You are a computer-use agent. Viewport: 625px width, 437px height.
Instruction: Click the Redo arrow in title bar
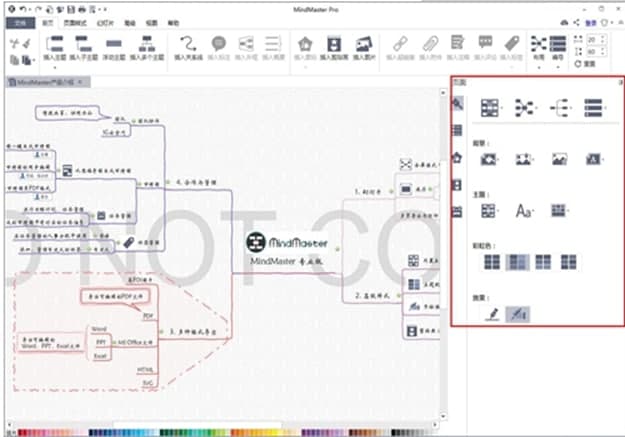(x=38, y=9)
